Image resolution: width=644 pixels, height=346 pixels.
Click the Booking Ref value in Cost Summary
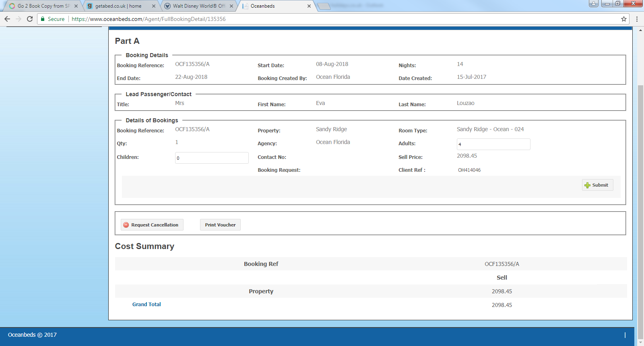click(x=502, y=264)
